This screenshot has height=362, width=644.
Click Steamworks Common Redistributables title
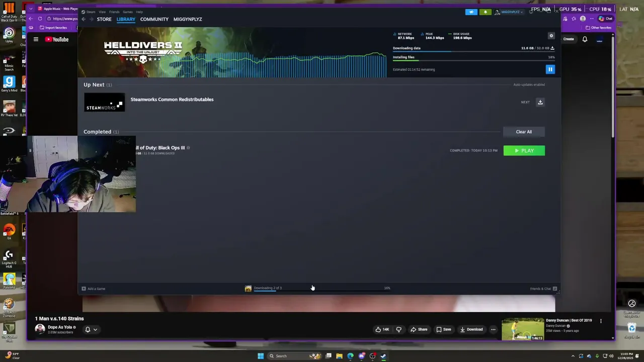click(172, 100)
